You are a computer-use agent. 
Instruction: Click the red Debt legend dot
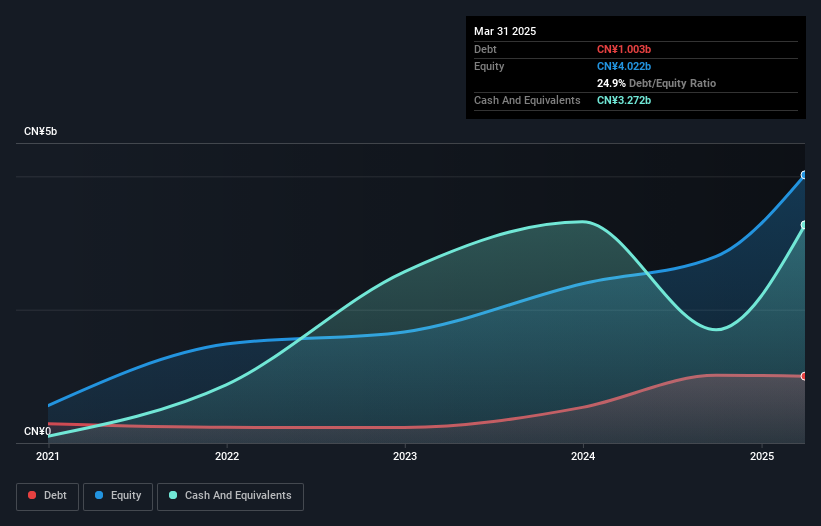tap(32, 495)
